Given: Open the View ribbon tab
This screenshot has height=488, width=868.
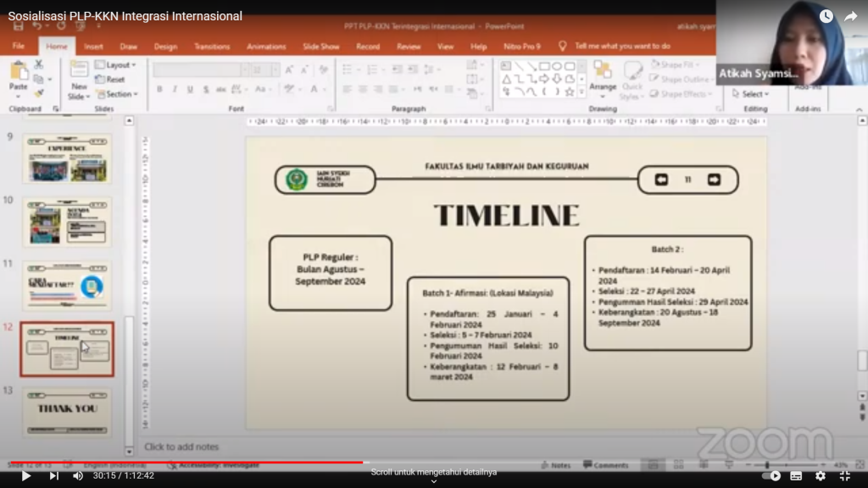Looking at the screenshot, I should (445, 47).
